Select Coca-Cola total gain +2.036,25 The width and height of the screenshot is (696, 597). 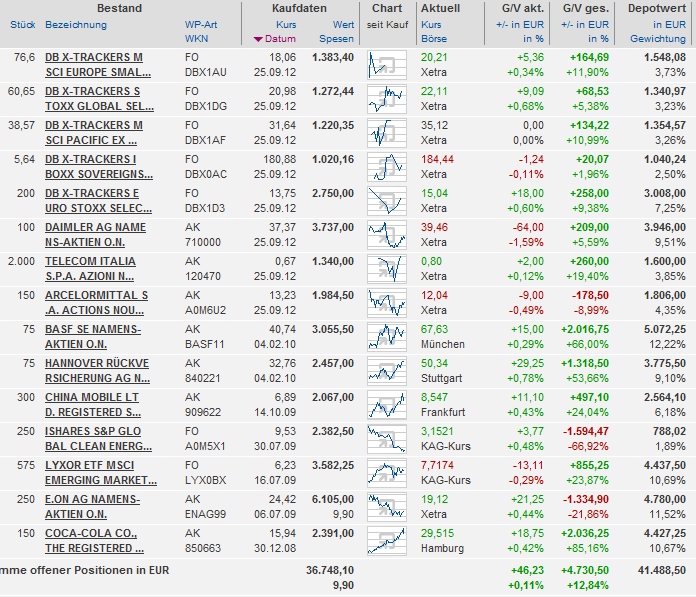tap(585, 534)
